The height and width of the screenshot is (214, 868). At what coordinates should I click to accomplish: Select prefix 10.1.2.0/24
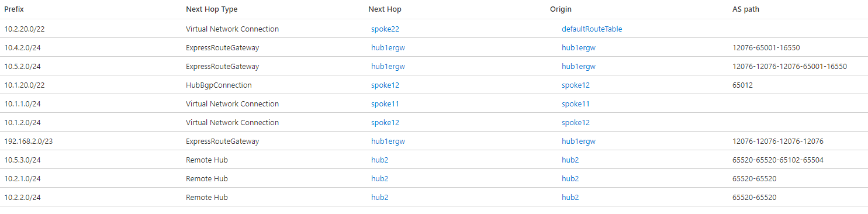(22, 122)
